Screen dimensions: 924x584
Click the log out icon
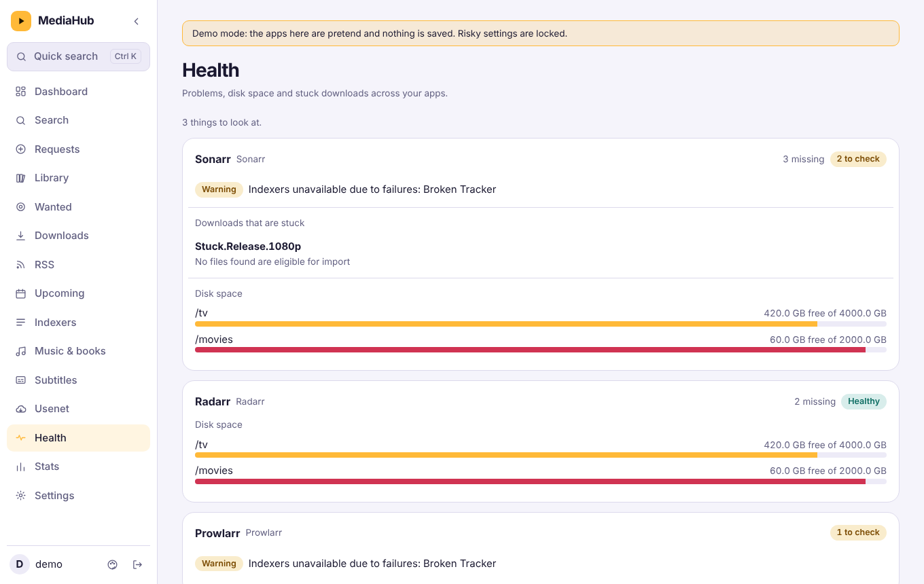[x=138, y=564]
